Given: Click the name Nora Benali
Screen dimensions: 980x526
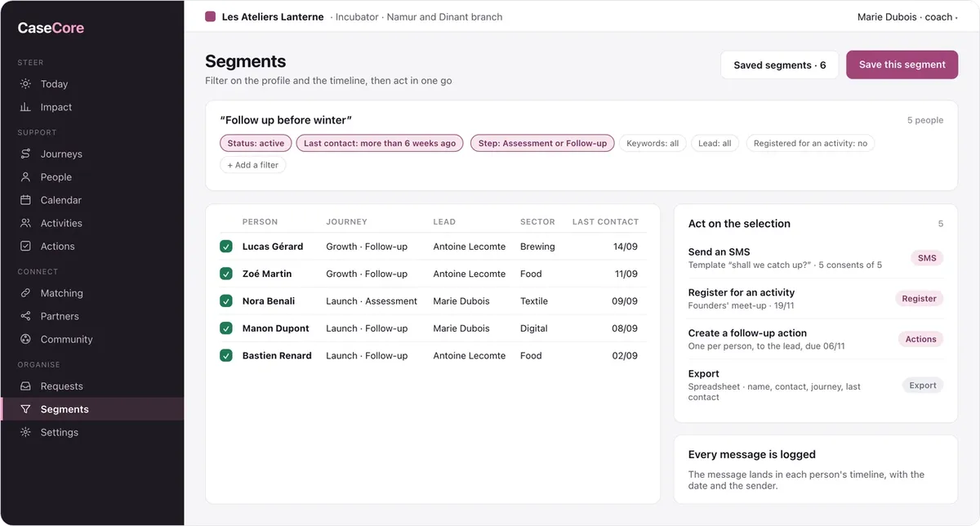Looking at the screenshot, I should [269, 301].
